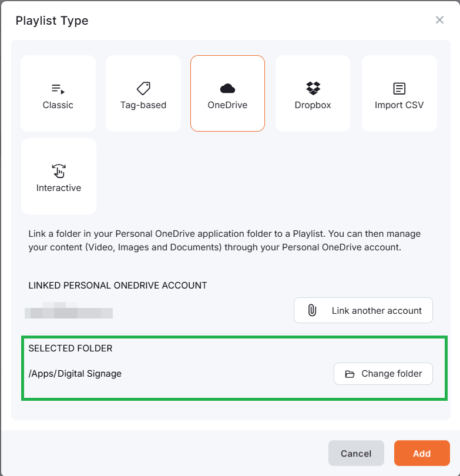Close the Playlist Type dialog with X
The height and width of the screenshot is (476, 460).
point(439,19)
